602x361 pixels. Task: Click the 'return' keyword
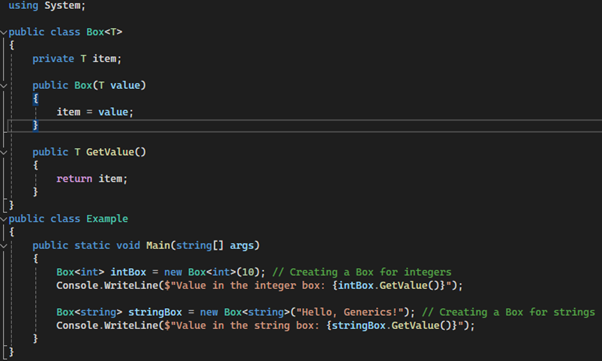(x=74, y=179)
